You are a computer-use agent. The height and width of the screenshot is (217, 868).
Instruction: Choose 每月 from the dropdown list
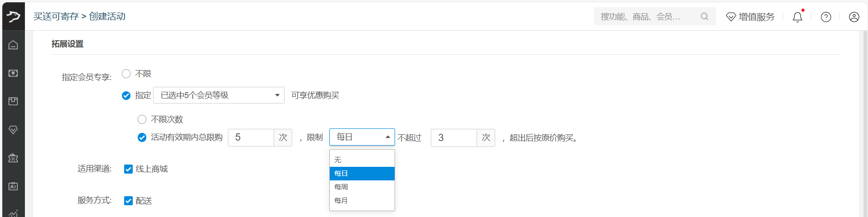(362, 200)
